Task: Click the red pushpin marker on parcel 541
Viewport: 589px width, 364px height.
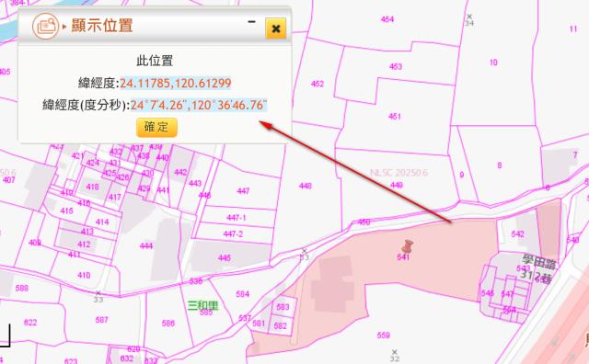Action: pos(407,246)
